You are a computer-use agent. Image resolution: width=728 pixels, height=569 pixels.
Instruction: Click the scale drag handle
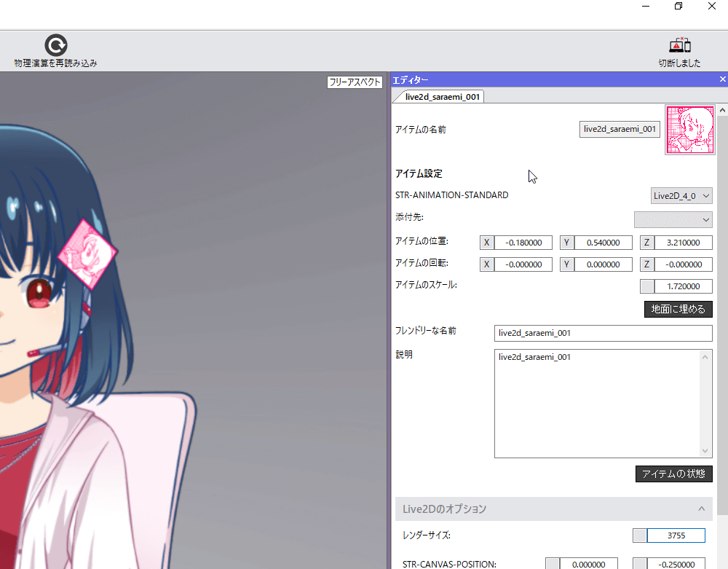tap(646, 286)
